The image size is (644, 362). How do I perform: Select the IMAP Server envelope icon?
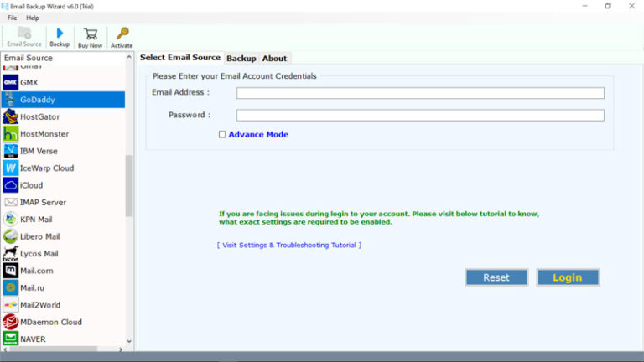[x=11, y=202]
